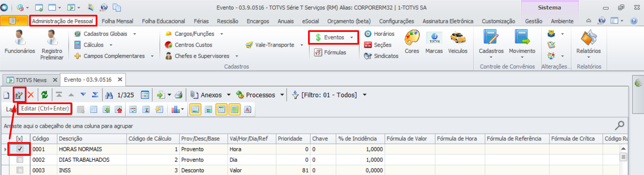Open the Anexos dropdown

coord(229,95)
